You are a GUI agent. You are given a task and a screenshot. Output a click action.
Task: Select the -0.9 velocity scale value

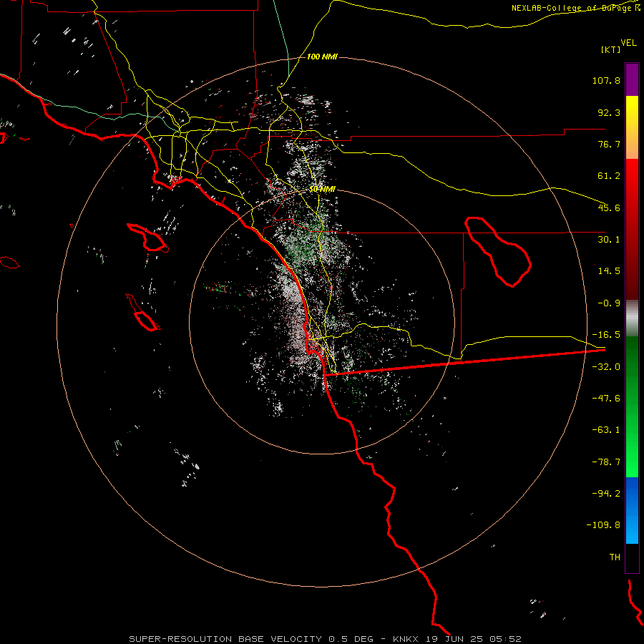pos(609,303)
